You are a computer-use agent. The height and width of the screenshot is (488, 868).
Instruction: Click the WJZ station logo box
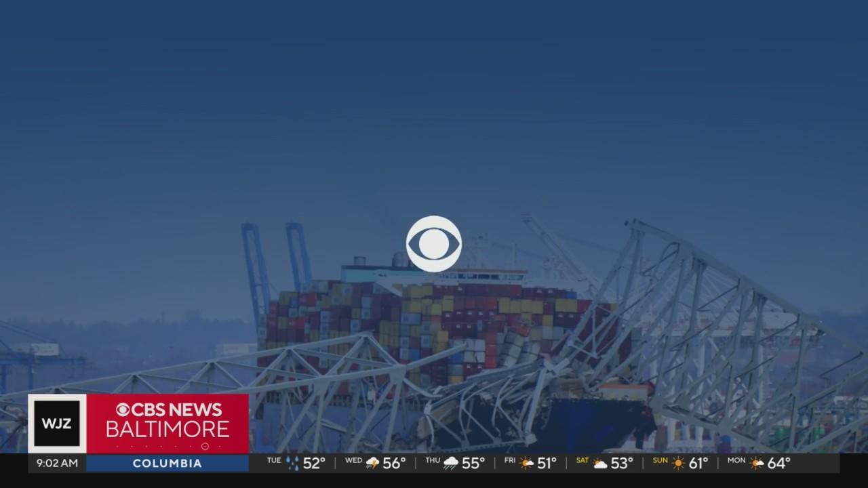point(57,424)
